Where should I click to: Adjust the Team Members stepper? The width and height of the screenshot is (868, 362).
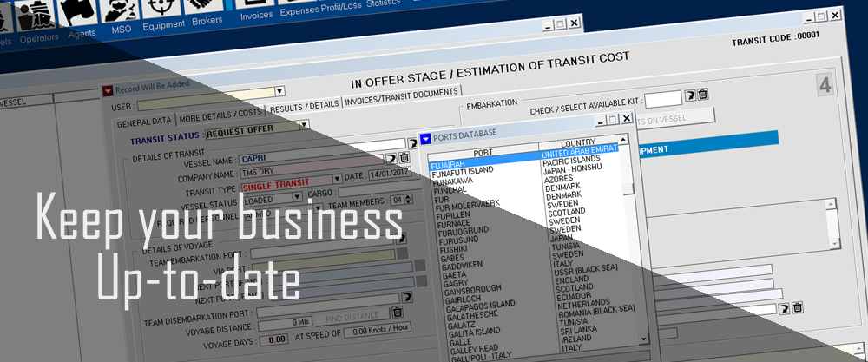pyautogui.click(x=409, y=200)
